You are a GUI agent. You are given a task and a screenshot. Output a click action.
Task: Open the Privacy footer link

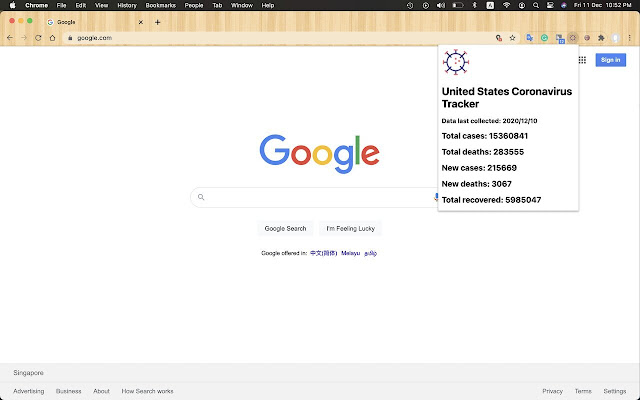point(553,391)
